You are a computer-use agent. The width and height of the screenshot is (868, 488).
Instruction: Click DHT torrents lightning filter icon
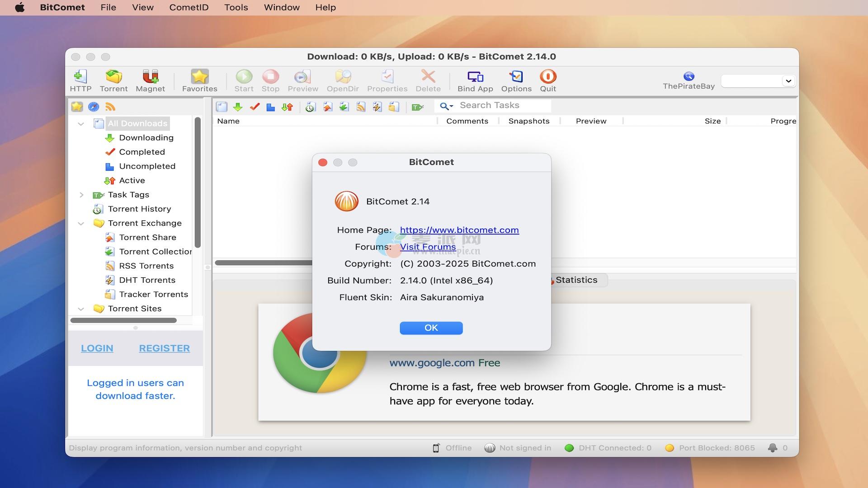click(377, 107)
